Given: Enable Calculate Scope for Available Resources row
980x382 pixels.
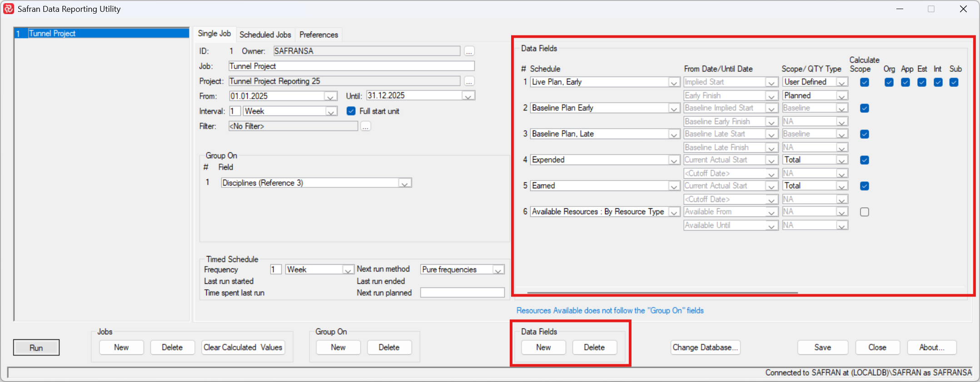Looking at the screenshot, I should pos(865,212).
